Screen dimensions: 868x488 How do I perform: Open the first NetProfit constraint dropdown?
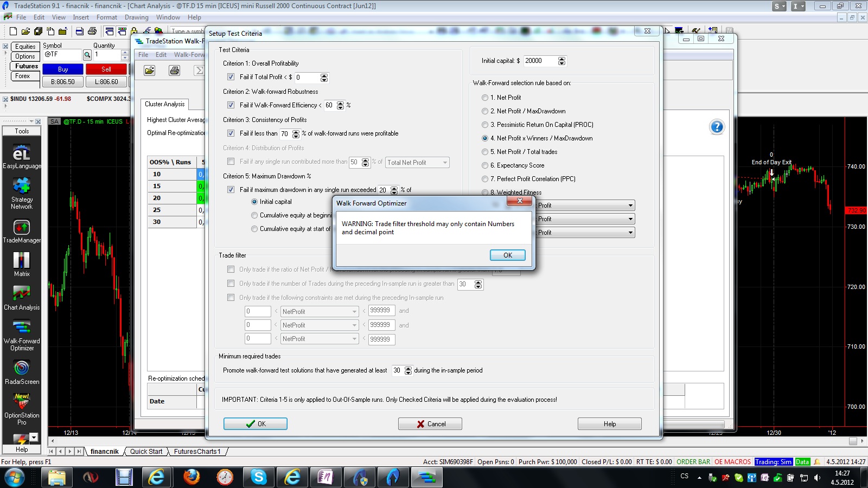[x=320, y=311]
